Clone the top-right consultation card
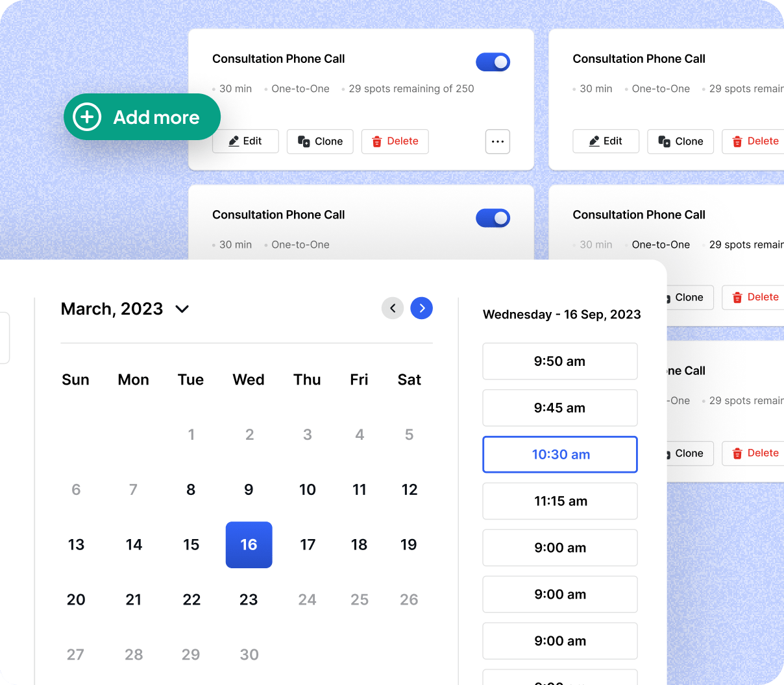Image resolution: width=784 pixels, height=685 pixels. pos(680,141)
